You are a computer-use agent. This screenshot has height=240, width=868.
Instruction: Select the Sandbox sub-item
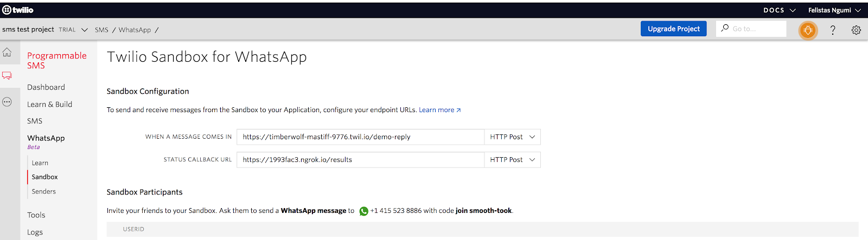[44, 177]
